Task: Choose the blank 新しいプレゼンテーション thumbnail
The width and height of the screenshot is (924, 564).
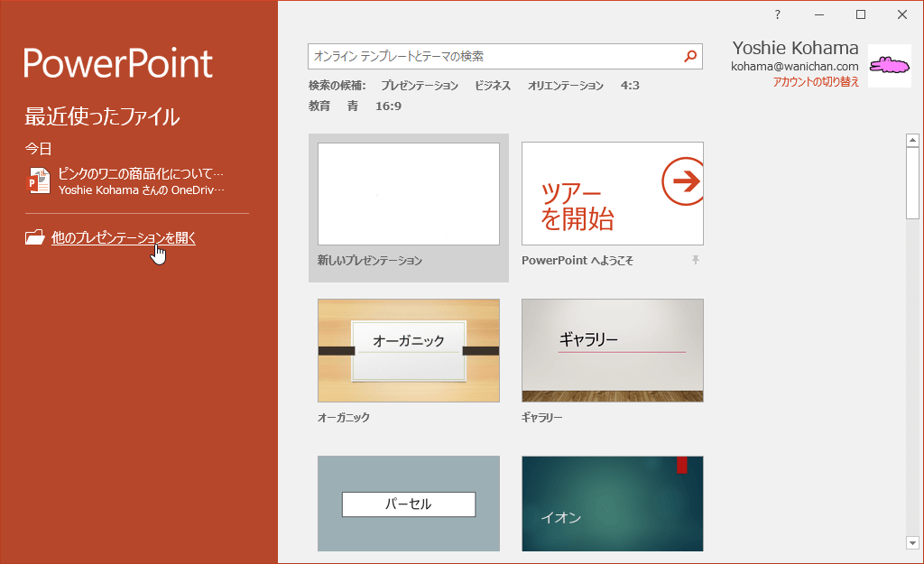Action: tap(409, 194)
